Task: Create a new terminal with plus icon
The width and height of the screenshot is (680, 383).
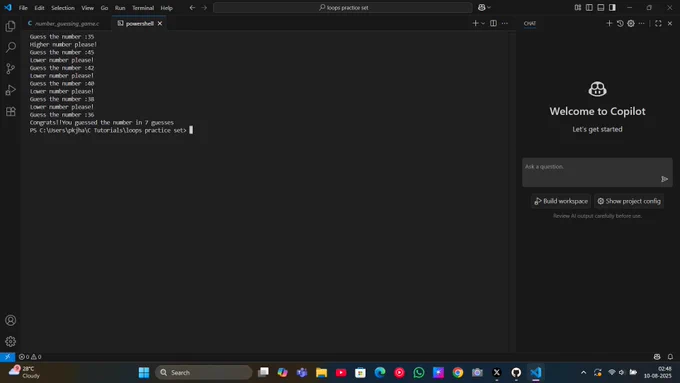Action: point(475,23)
